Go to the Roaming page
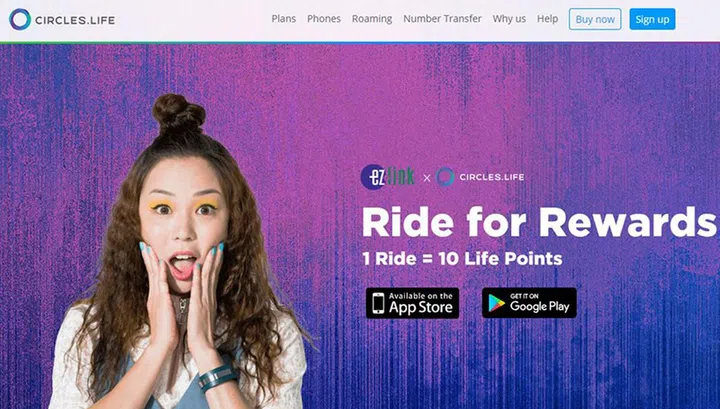This screenshot has width=720, height=409. (x=372, y=19)
